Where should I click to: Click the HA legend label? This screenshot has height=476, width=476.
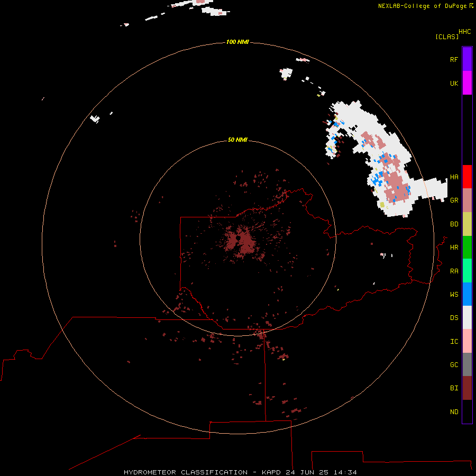454,177
